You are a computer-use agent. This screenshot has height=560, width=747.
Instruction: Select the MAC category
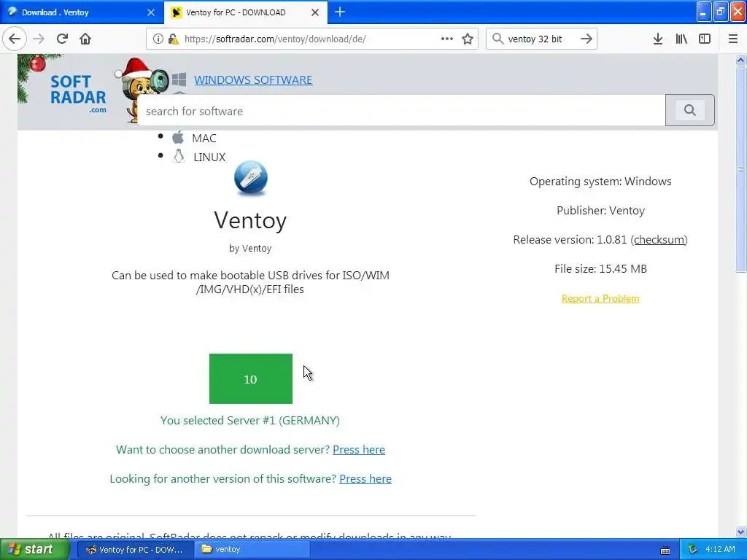point(204,138)
